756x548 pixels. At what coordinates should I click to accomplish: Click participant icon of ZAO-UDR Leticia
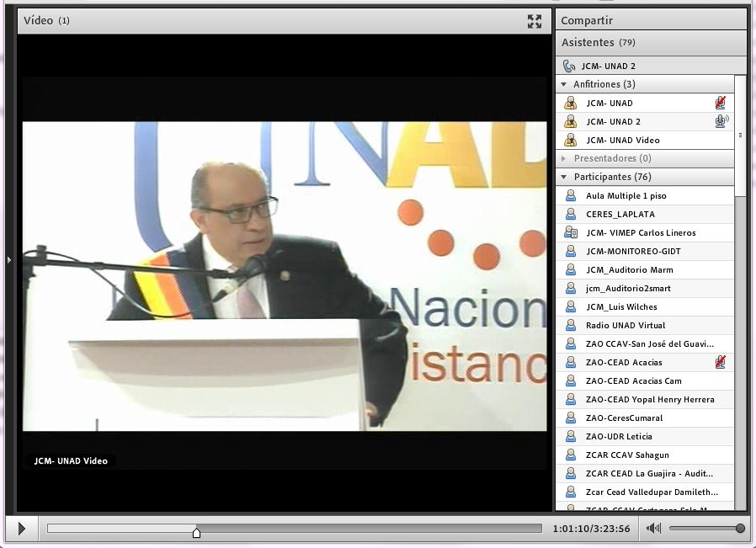(x=571, y=436)
